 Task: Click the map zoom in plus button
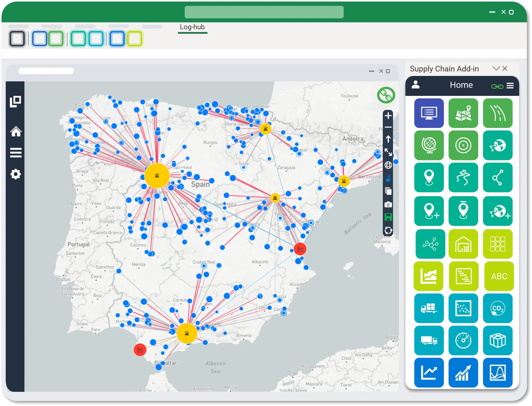click(388, 116)
